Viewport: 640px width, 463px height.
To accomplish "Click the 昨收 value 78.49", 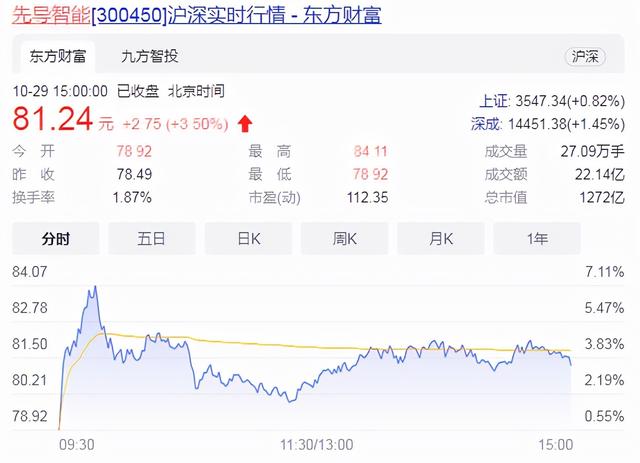I will [134, 175].
